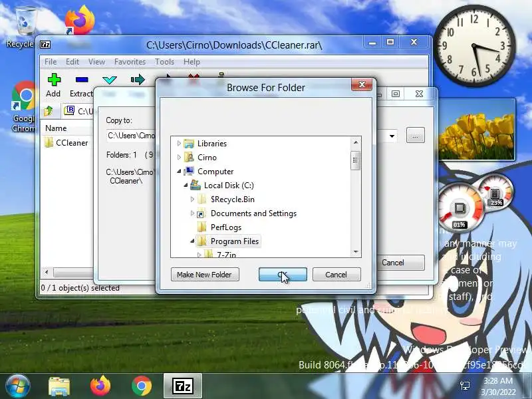Select the CCleaner folder in 7-Zip file list
The width and height of the screenshot is (532, 399).
point(66,143)
